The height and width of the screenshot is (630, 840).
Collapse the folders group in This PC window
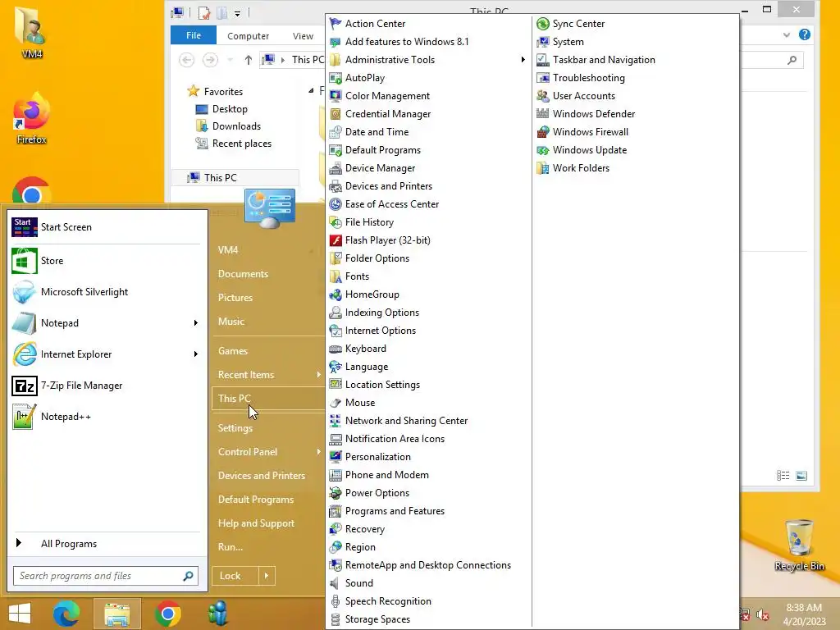point(311,91)
